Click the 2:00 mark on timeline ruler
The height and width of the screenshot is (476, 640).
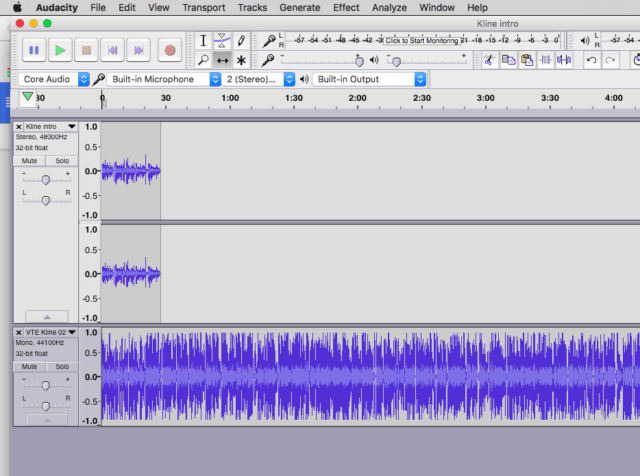358,98
